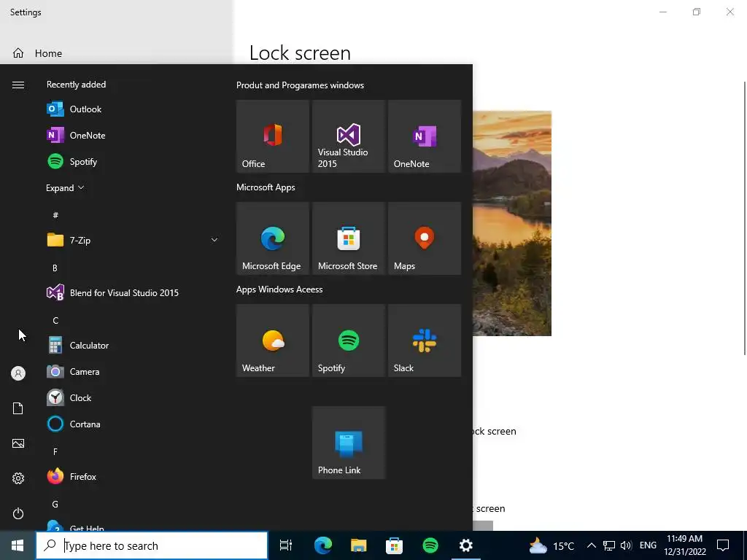Show hidden system tray icons

coord(591,545)
